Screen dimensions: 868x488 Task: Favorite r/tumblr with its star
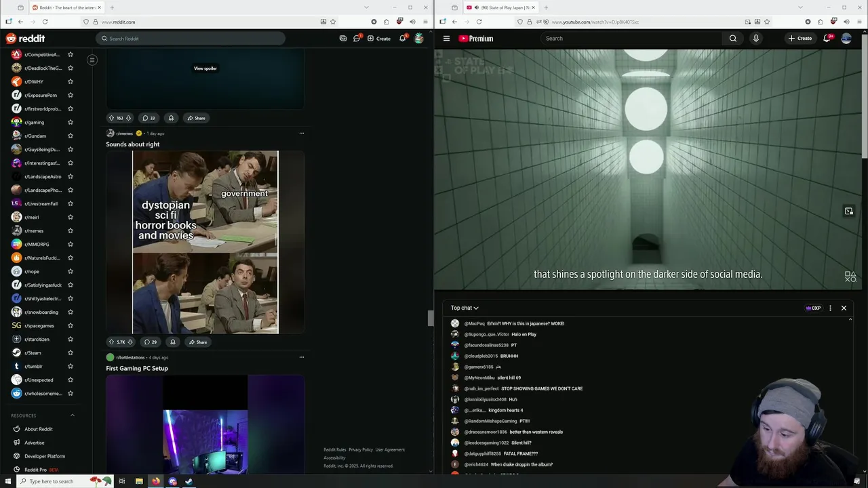[x=71, y=366]
